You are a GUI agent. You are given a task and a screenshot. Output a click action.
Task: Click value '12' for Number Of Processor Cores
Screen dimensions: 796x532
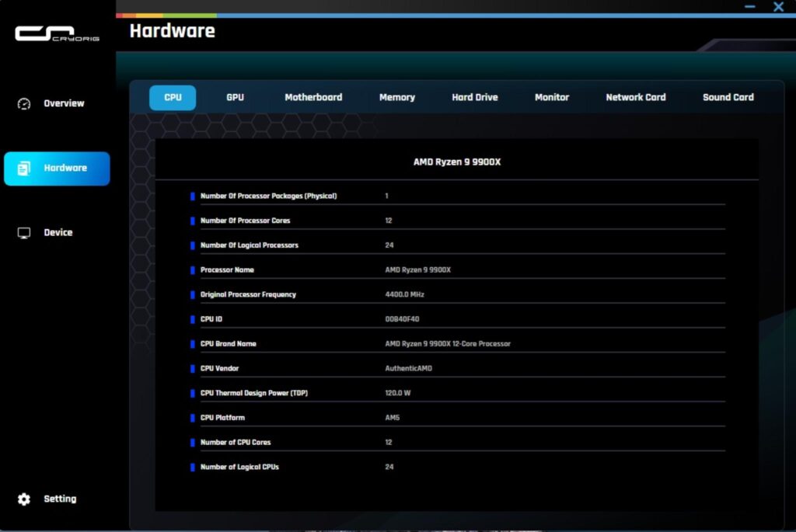click(x=389, y=221)
